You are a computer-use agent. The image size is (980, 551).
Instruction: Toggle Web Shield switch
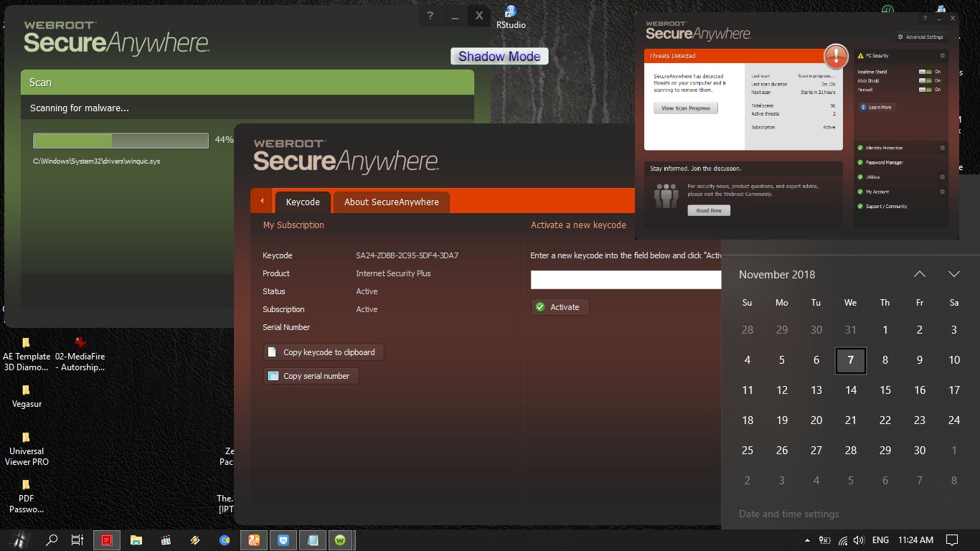point(925,80)
